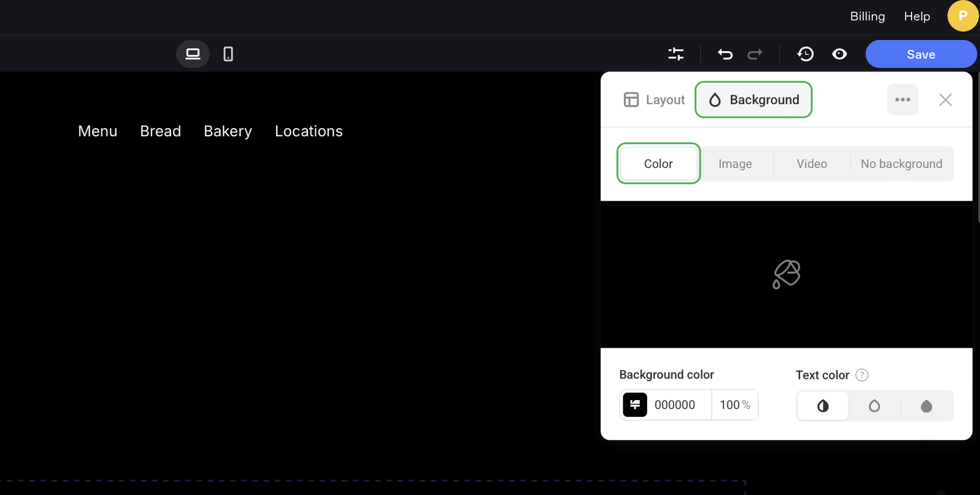Select the Image background type
This screenshot has width=980, height=495.
[x=735, y=164]
